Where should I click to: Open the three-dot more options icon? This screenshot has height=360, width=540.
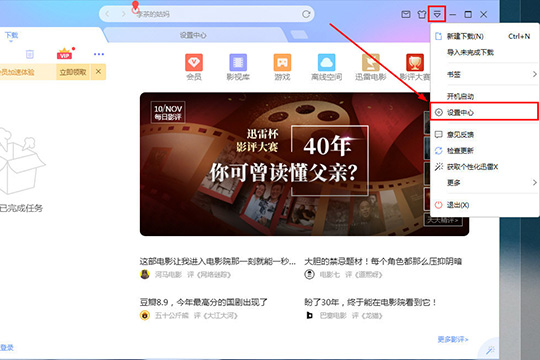coord(99,54)
